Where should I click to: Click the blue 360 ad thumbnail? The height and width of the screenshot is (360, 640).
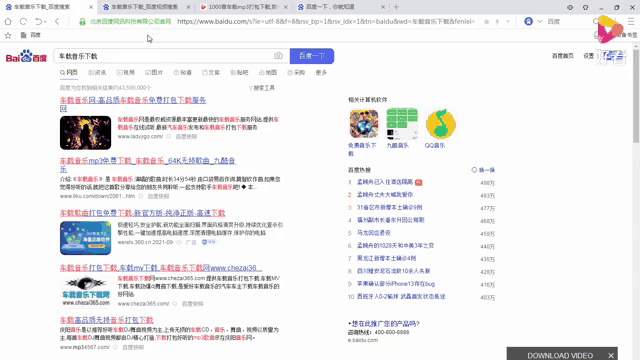(x=85, y=238)
